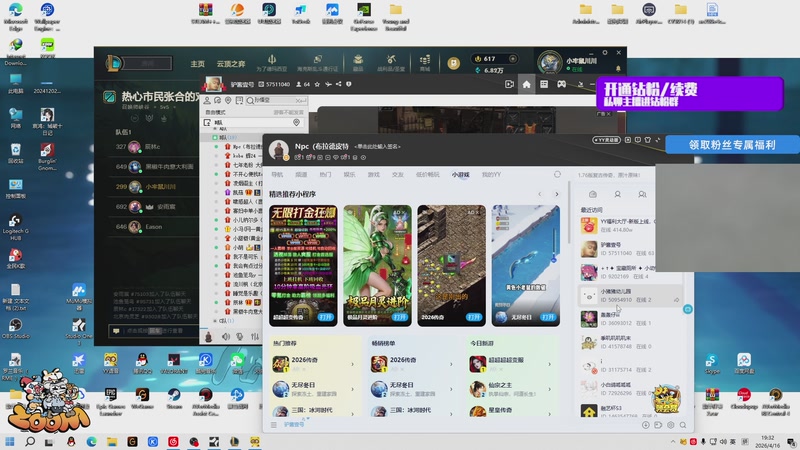800x450 pixels.
Task: Click the YY灵动圈 pill button
Action: pyautogui.click(x=606, y=140)
